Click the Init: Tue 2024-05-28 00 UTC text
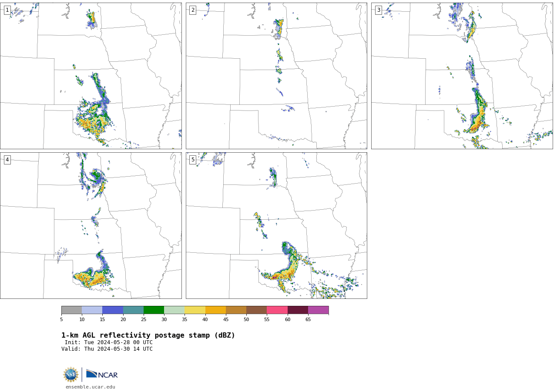The image size is (557, 392). [x=109, y=342]
